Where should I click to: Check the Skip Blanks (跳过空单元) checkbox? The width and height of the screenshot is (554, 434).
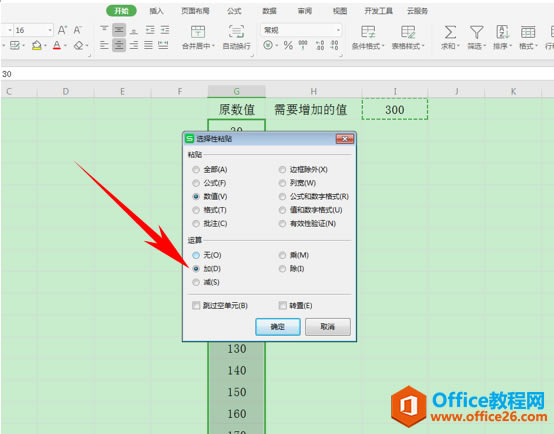point(196,305)
